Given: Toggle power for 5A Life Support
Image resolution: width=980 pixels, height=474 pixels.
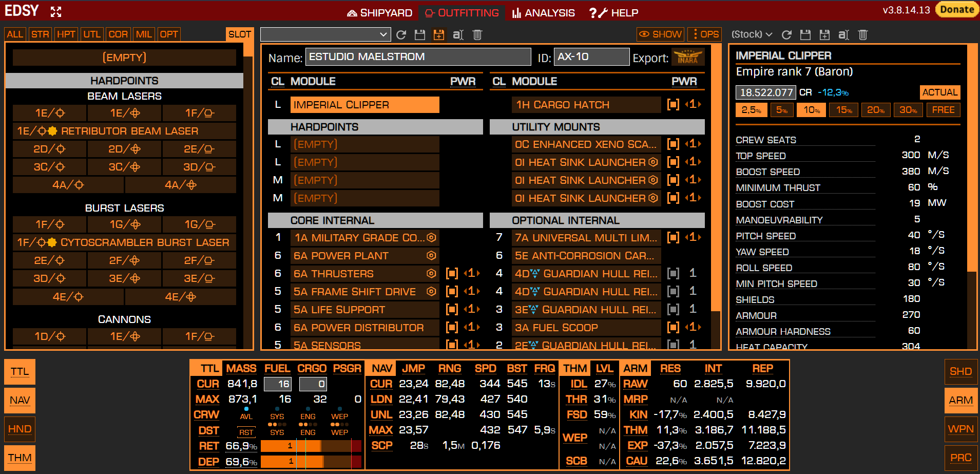Looking at the screenshot, I should point(452,309).
